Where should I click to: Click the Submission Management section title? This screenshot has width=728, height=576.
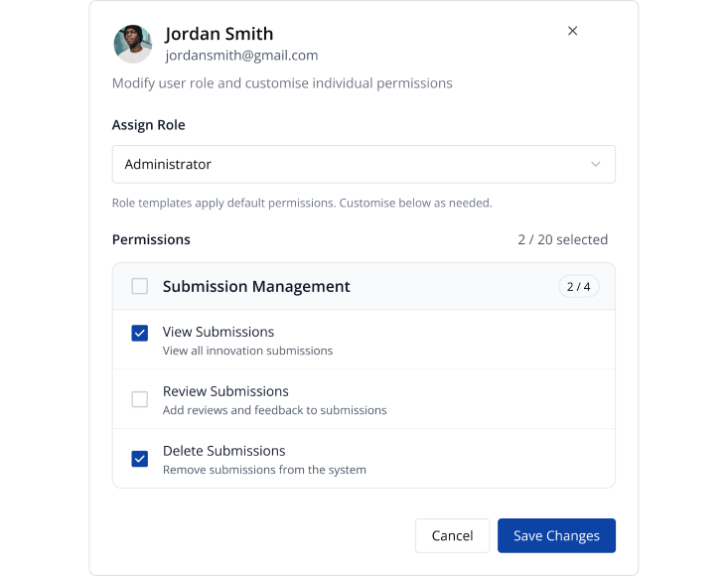click(x=256, y=286)
